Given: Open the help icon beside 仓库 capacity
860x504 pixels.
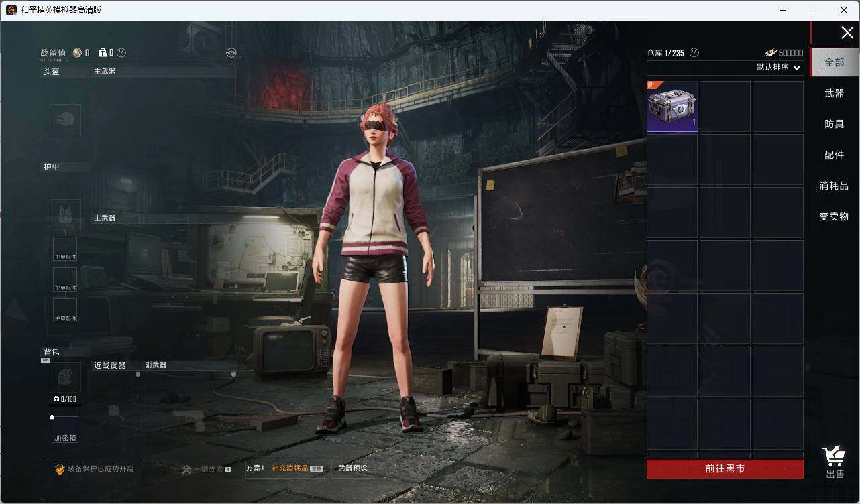Looking at the screenshot, I should 694,53.
